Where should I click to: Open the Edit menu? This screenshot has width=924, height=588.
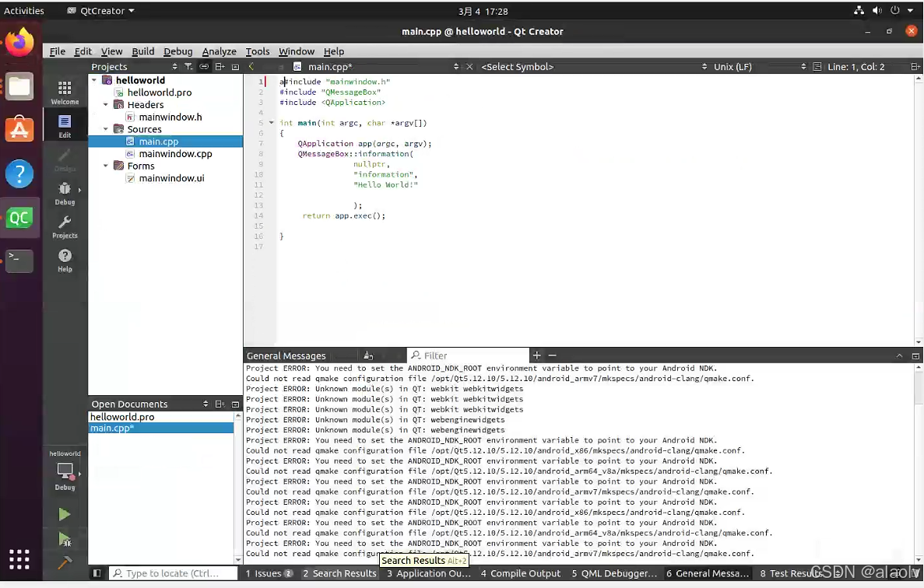[x=83, y=51]
